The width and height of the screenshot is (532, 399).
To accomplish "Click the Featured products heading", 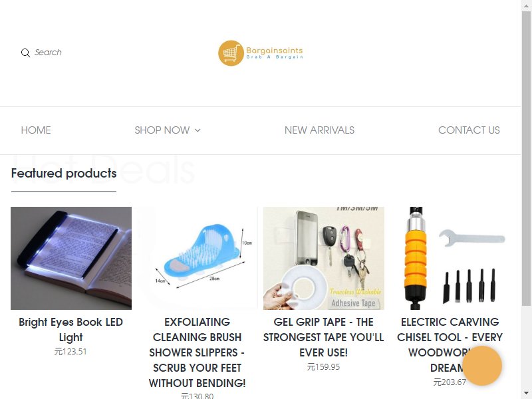I will pyautogui.click(x=64, y=174).
